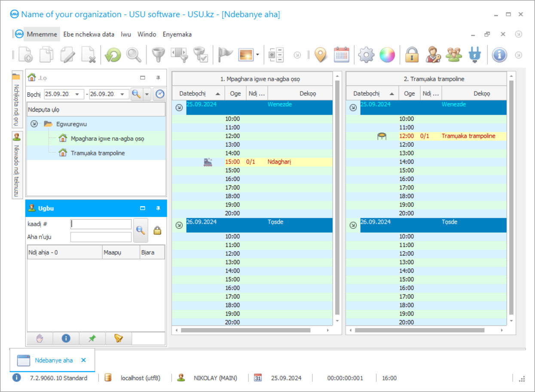The width and height of the screenshot is (535, 392).
Task: Click the padlock lock icon in toolbar
Action: tap(412, 55)
